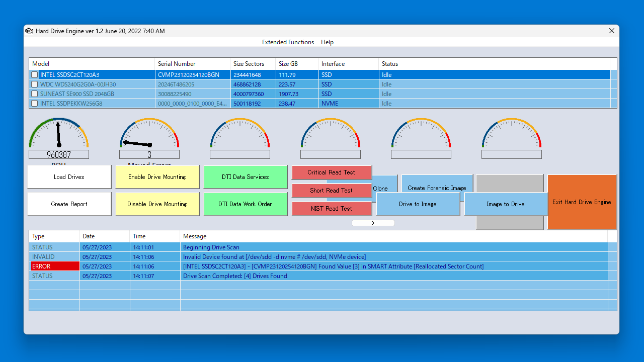644x362 pixels.
Task: Open the Extended Functions menu
Action: (x=288, y=42)
